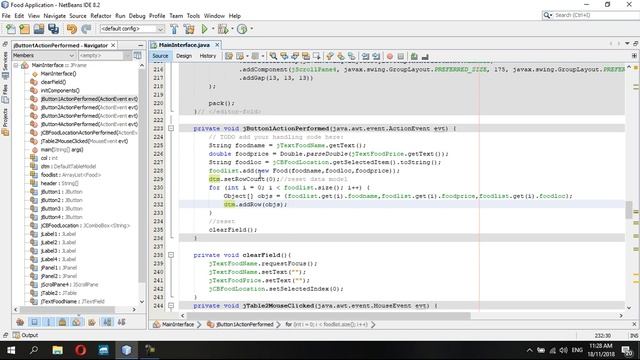Open taskbar search magnifier
This screenshot has height=360, width=640.
point(34,350)
